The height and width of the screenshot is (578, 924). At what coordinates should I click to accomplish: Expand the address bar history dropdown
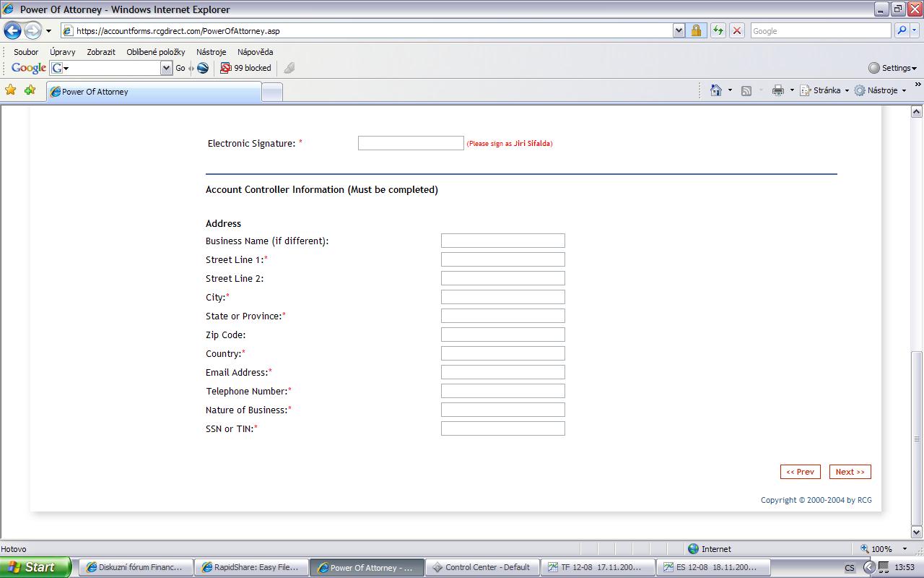click(x=679, y=31)
